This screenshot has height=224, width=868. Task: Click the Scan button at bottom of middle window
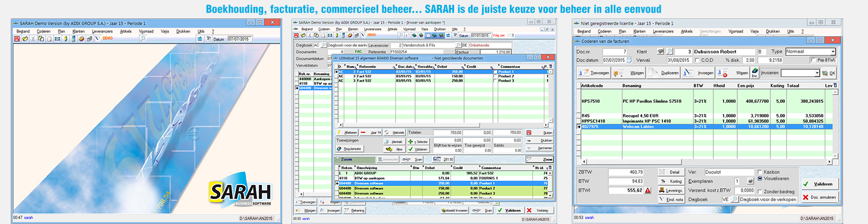coord(482,210)
